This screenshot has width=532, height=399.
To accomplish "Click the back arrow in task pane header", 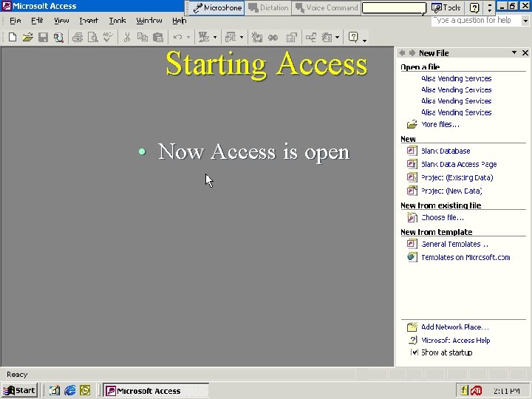I will (403, 53).
